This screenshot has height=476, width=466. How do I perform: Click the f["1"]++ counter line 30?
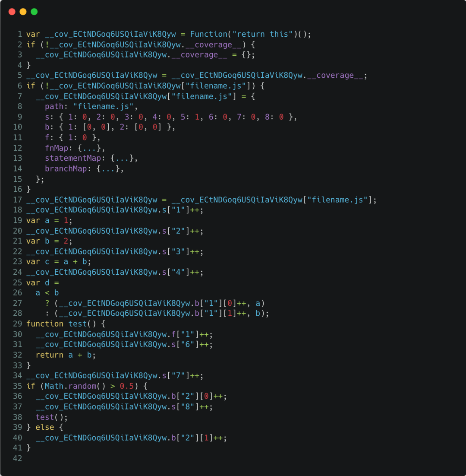tap(124, 334)
